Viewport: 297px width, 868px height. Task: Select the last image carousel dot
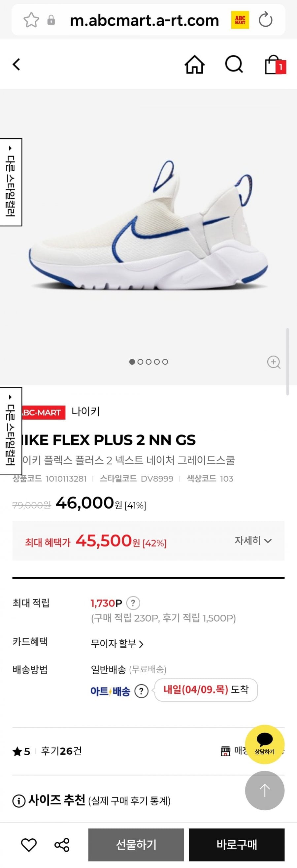click(x=165, y=362)
